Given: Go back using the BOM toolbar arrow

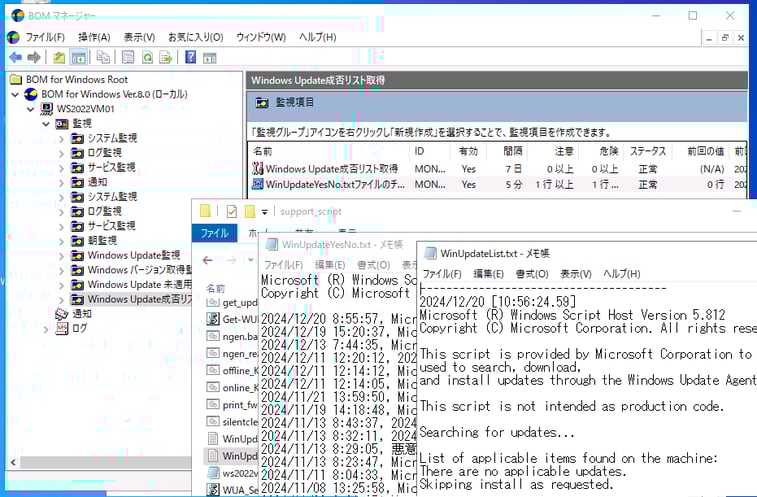Looking at the screenshot, I should click(15, 57).
